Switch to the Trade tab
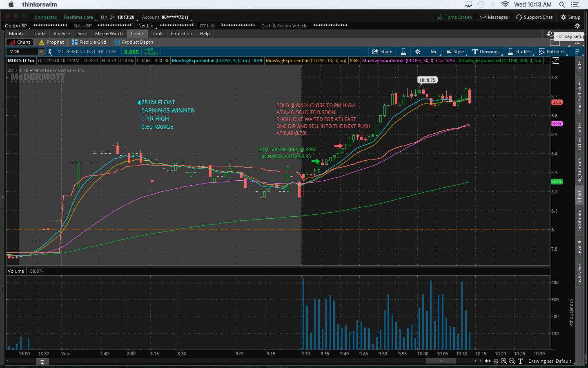588x368 pixels. coord(40,34)
